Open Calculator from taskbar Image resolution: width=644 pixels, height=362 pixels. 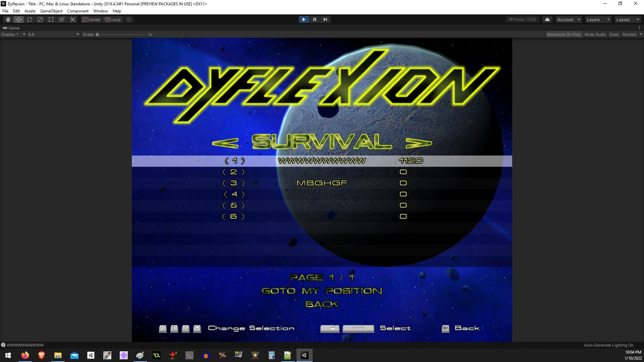[x=272, y=355]
